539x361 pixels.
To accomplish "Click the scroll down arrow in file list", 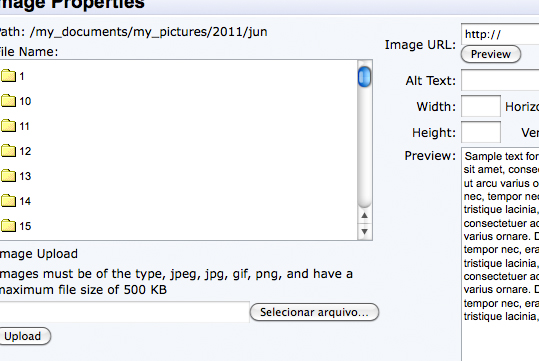I will (364, 231).
